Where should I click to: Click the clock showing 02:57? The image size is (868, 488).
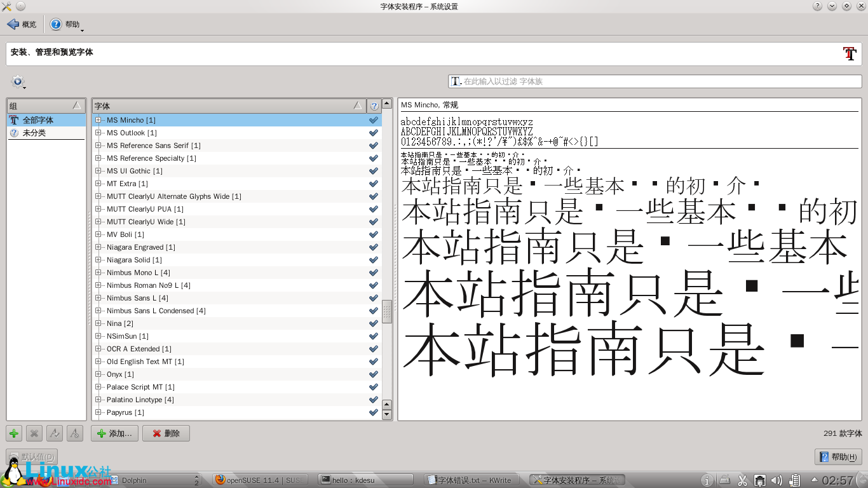(838, 480)
